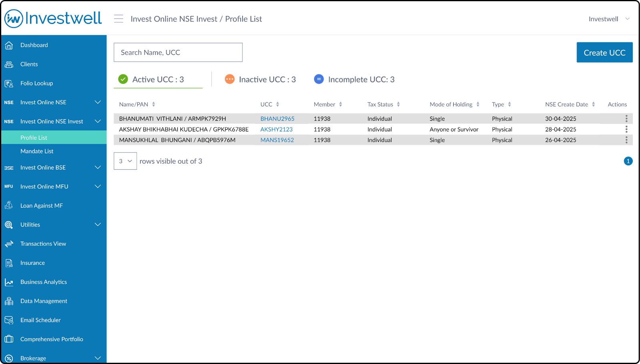Click the Folio Lookup icon
640x364 pixels.
click(x=9, y=84)
